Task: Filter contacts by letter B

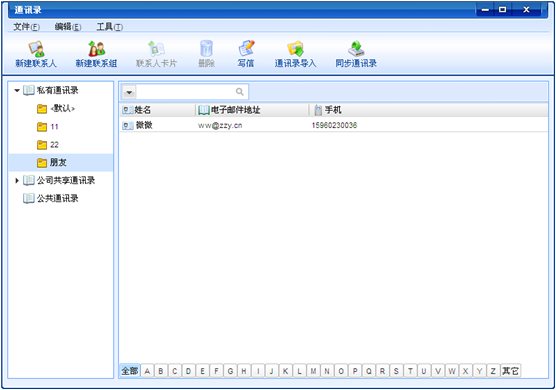Action: tap(161, 371)
